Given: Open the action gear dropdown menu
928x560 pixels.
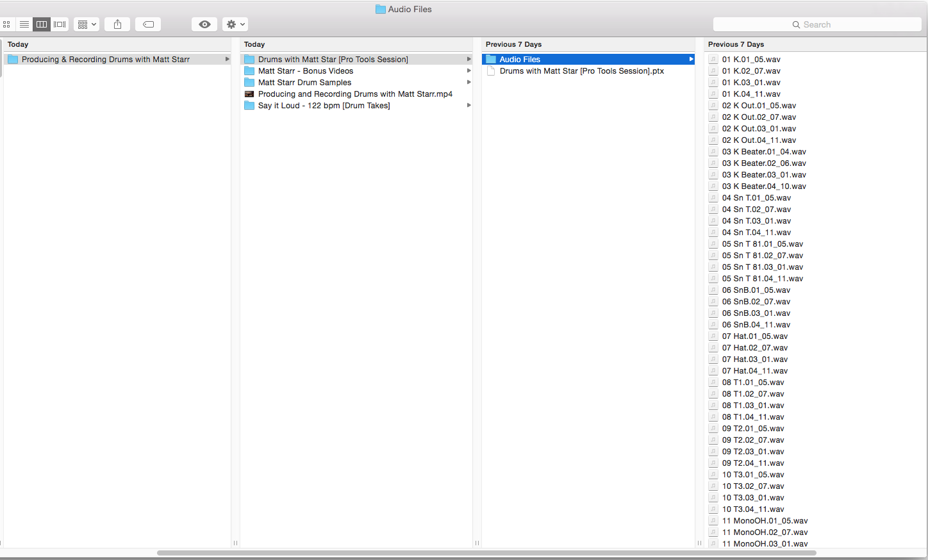Looking at the screenshot, I should [235, 24].
